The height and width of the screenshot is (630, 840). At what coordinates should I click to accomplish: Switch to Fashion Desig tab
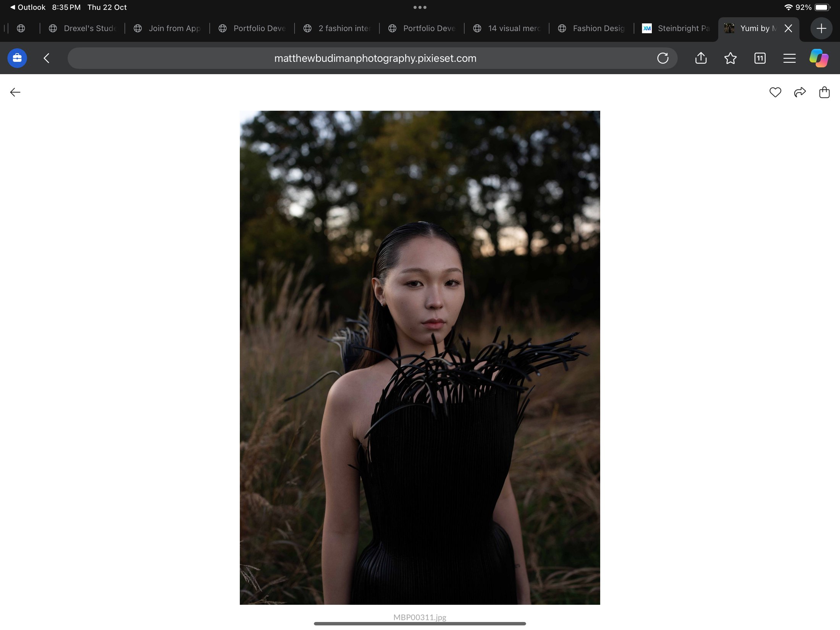click(591, 28)
